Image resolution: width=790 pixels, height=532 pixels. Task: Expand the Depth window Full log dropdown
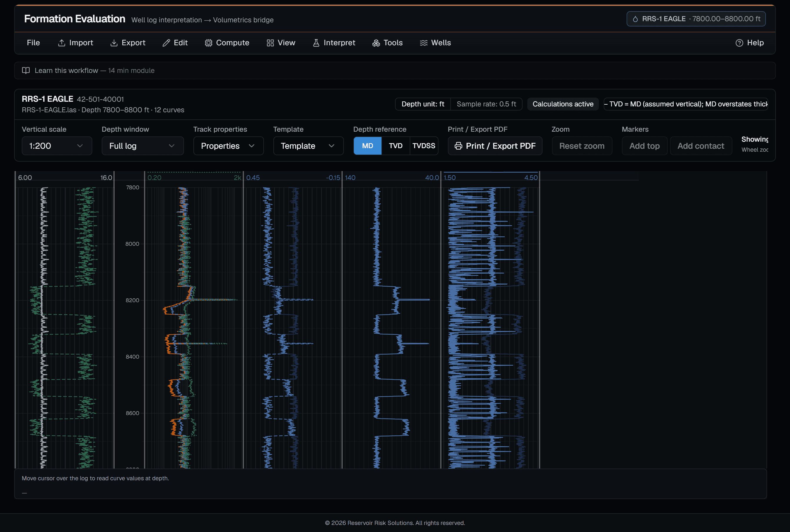point(143,146)
